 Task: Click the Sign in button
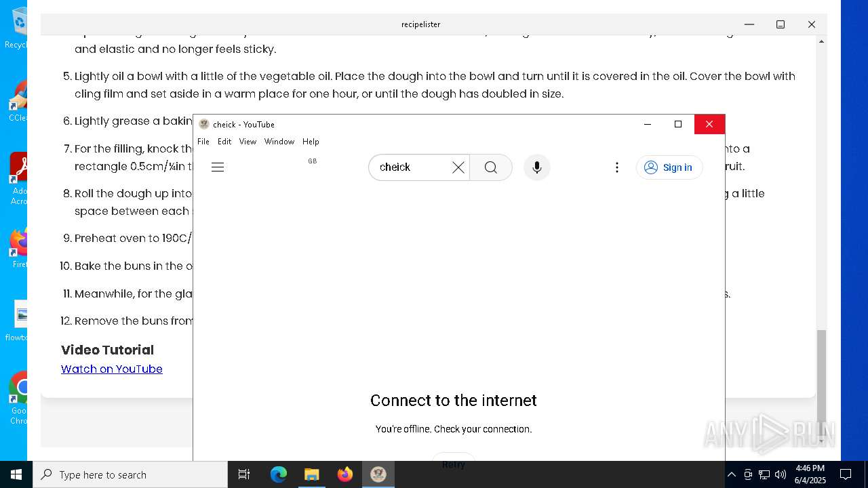point(669,167)
